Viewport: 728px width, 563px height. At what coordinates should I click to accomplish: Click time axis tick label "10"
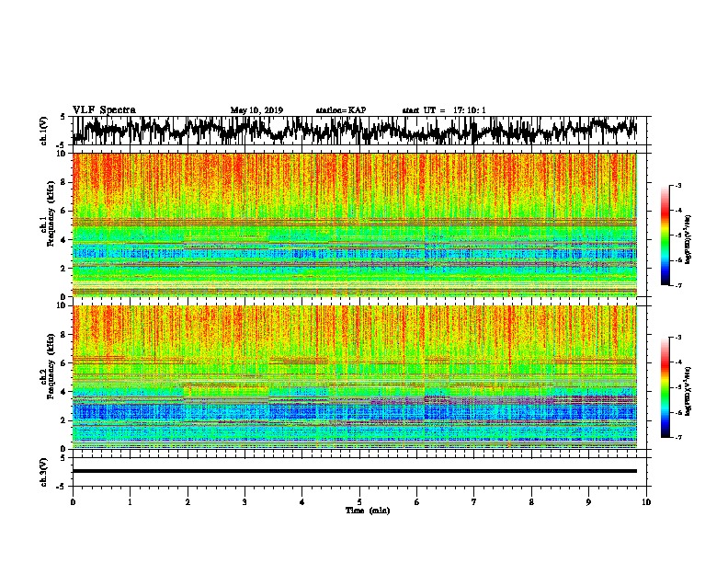[646, 502]
